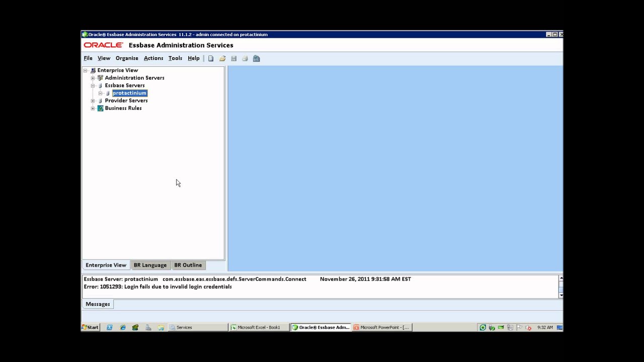The height and width of the screenshot is (362, 644).
Task: Click the message timestamp November 26, 2011
Action: [x=365, y=279]
